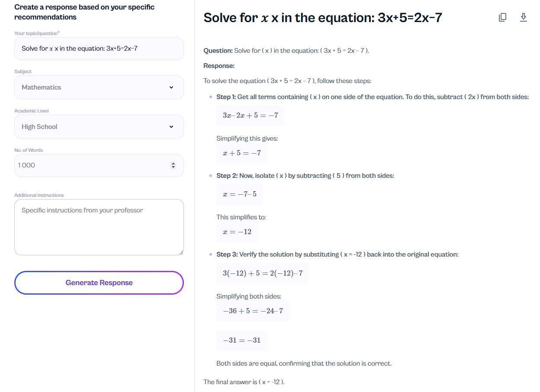Decrease the No. of Words value
This screenshot has width=540, height=392.
click(x=173, y=167)
